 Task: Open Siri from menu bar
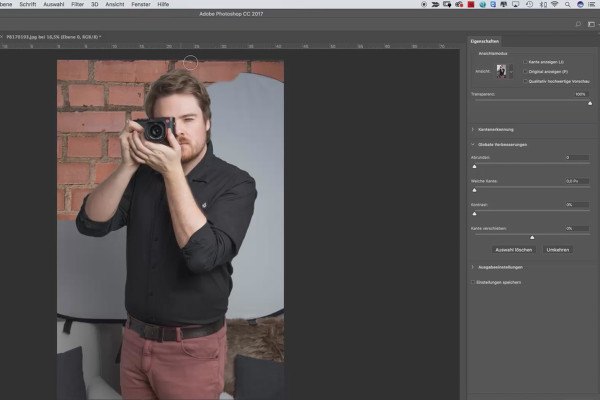click(580, 4)
